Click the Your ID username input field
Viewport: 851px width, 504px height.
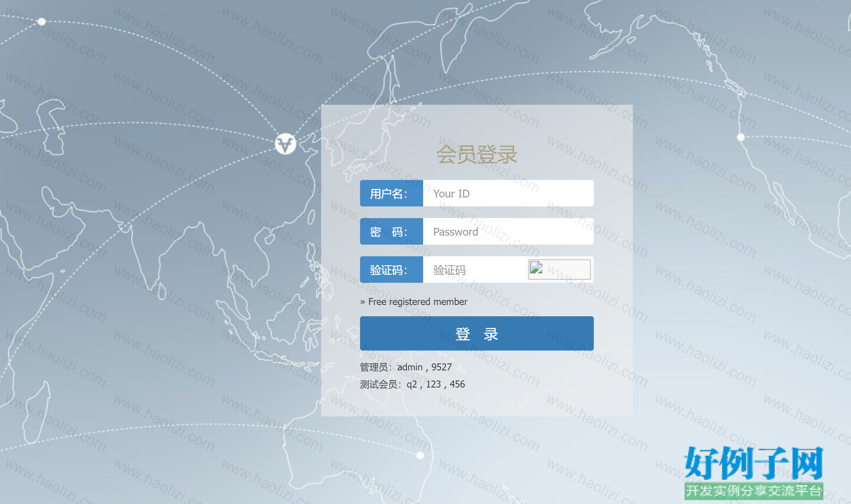pos(508,193)
